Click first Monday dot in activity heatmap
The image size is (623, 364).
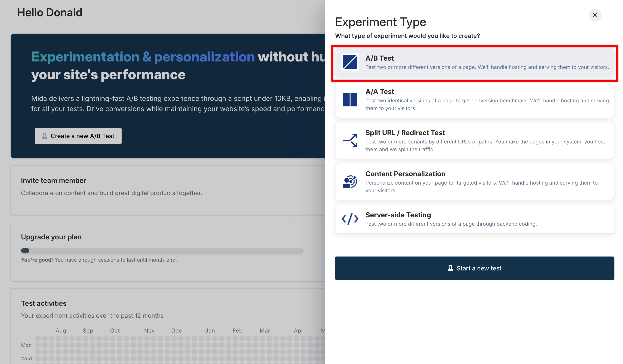38,345
